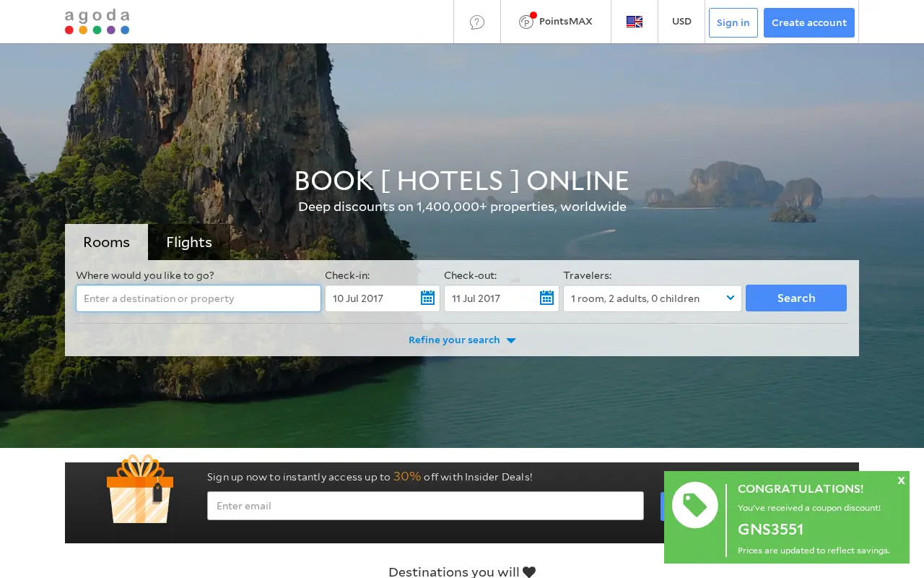Viewport: 924px width, 578px height.
Task: Change language via the flag icon
Action: click(635, 22)
